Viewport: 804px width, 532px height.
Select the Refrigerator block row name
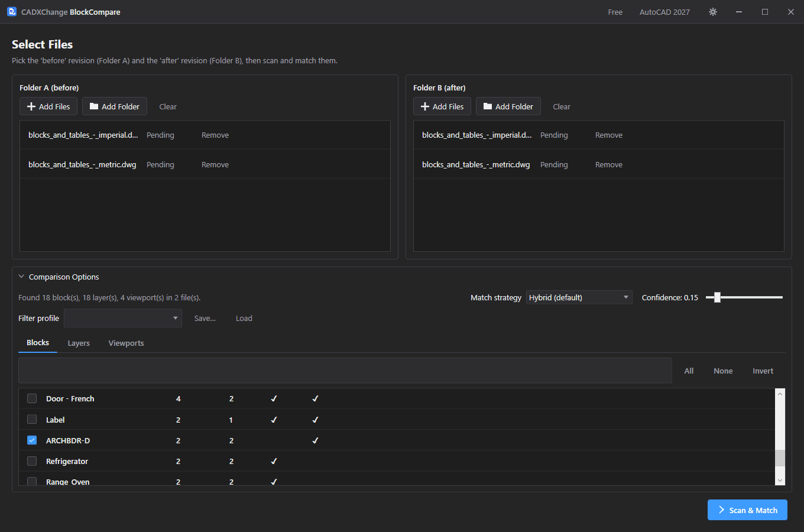click(67, 461)
